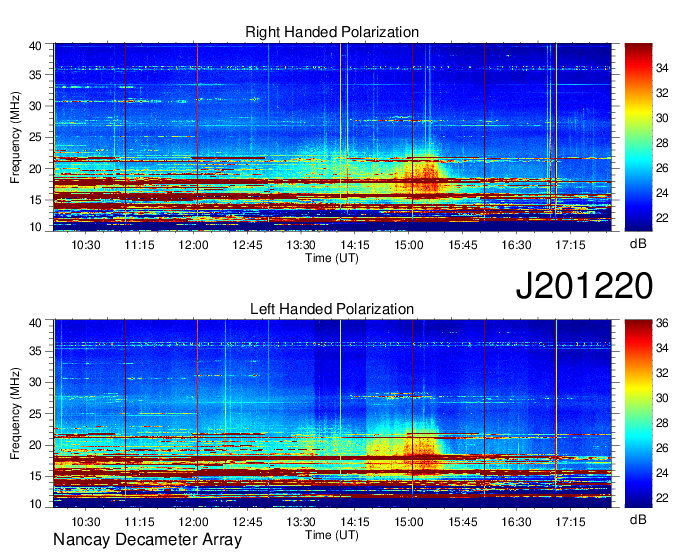Click the "35" frequency tick of the right-handed plot
Screen dimensions: 680x552
pos(35,75)
